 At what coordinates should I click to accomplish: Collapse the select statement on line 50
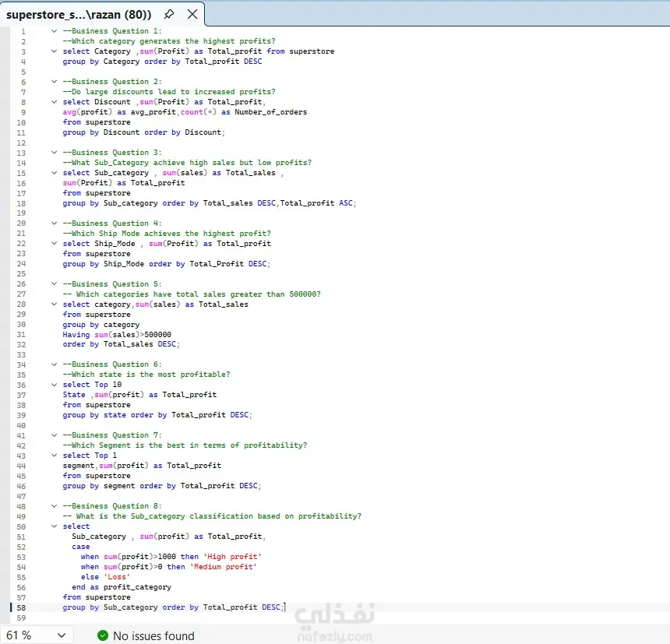(x=55, y=526)
